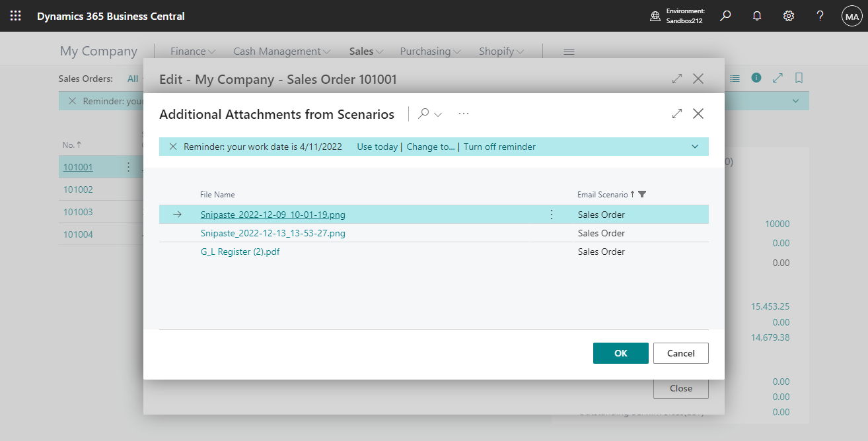Open the notifications bell
The image size is (868, 441).
pos(756,15)
